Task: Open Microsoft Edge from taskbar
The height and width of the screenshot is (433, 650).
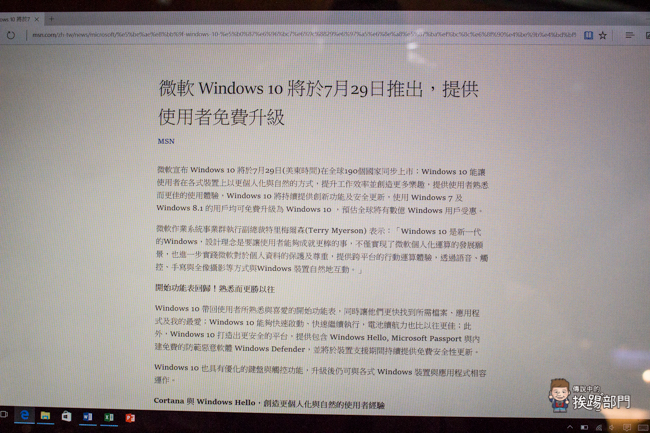Action: [x=24, y=415]
